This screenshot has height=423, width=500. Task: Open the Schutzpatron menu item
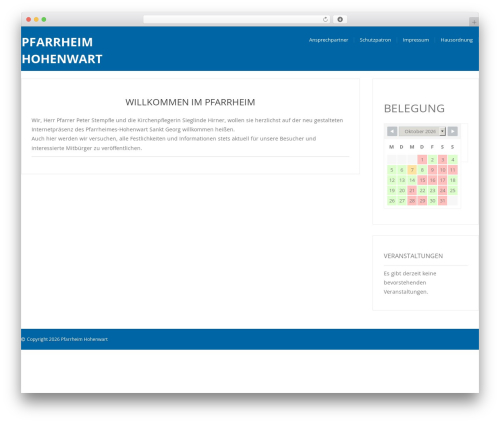375,40
